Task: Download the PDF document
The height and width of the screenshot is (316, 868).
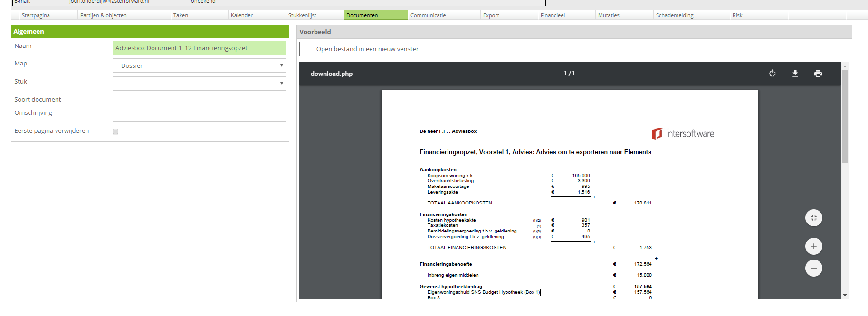Action: coord(795,74)
